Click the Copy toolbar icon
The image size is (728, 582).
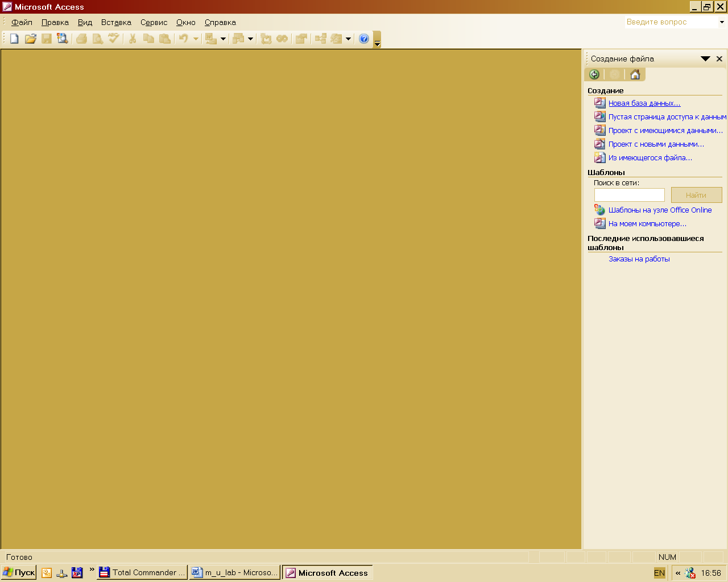click(x=149, y=39)
